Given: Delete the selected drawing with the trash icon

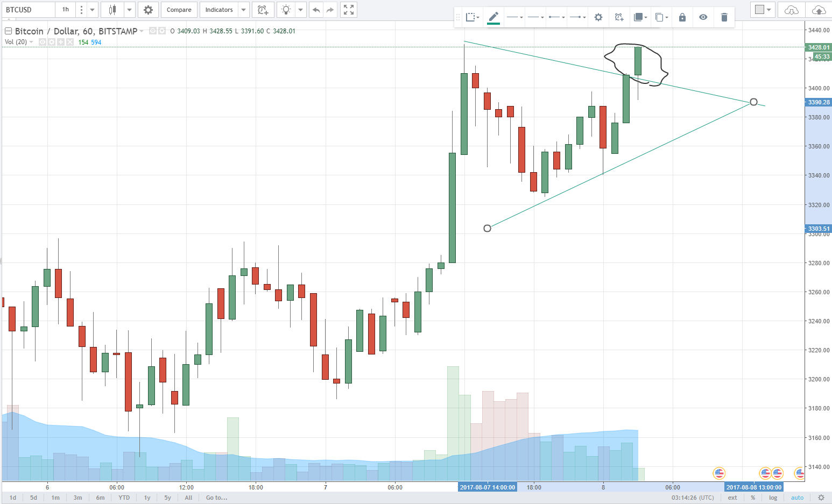Looking at the screenshot, I should point(724,17).
